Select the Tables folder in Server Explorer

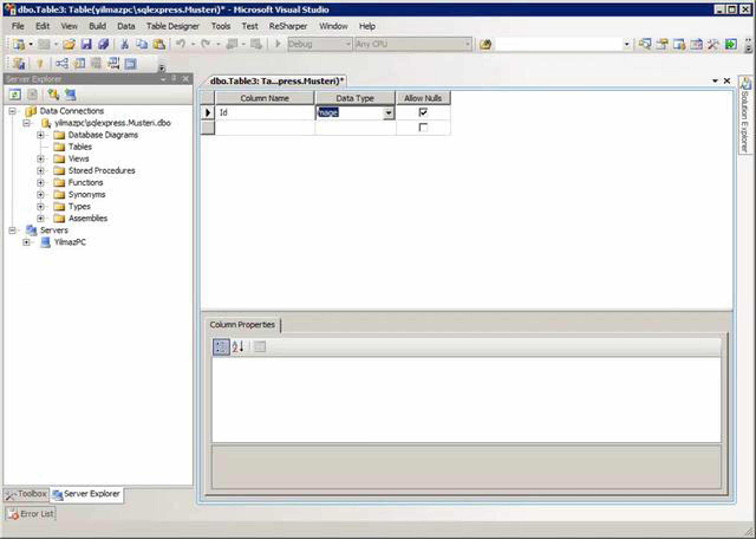(80, 147)
